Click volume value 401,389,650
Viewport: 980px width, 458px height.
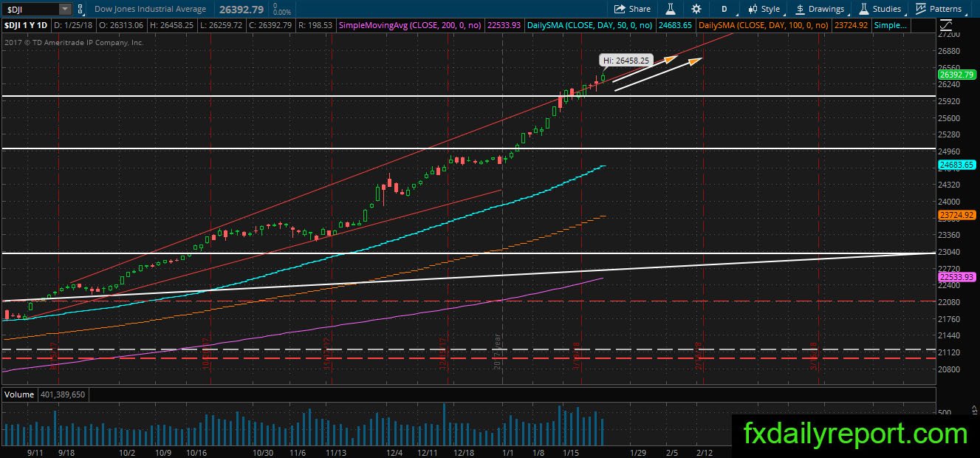(64, 394)
